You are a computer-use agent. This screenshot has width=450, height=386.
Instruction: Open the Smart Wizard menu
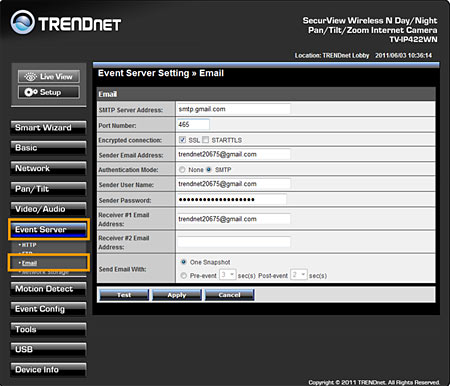(x=48, y=128)
